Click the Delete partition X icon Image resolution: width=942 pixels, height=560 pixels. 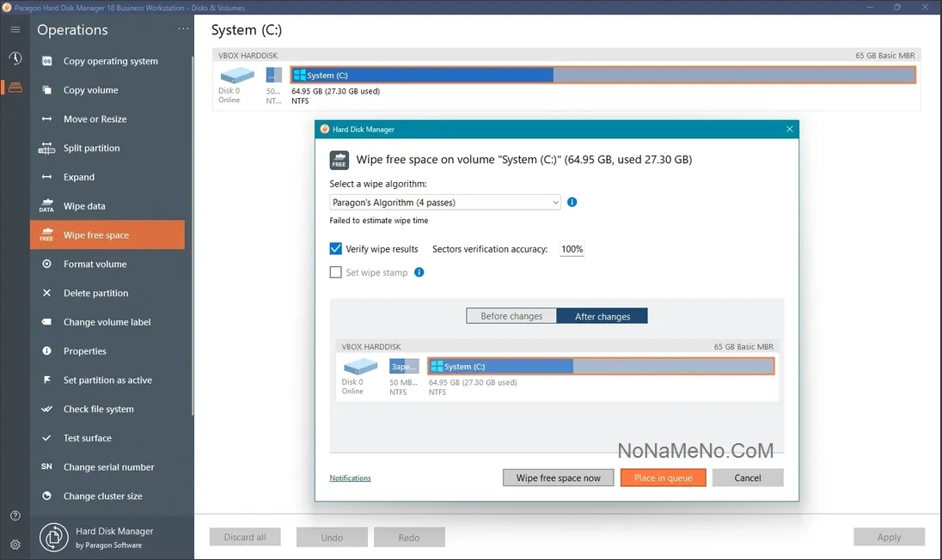tap(47, 293)
